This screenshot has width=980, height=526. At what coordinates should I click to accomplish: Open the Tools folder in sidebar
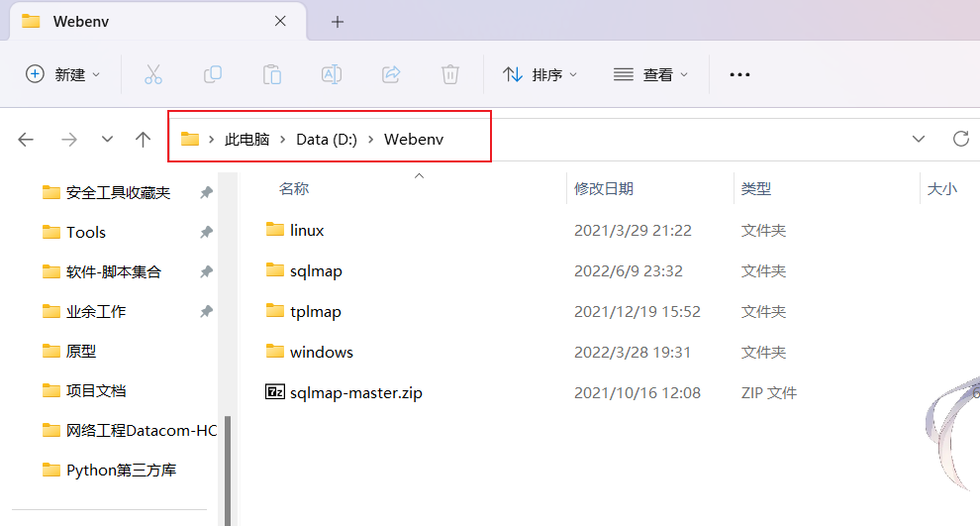86,232
